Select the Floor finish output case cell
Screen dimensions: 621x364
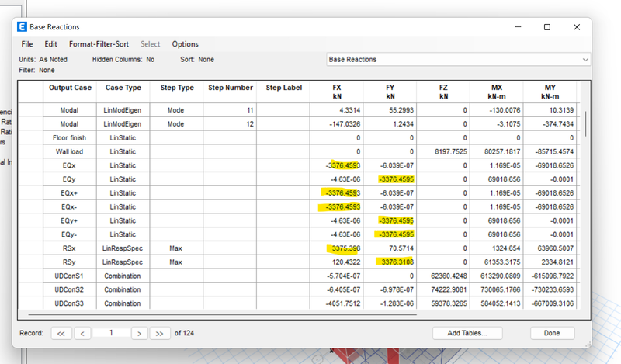pos(70,138)
